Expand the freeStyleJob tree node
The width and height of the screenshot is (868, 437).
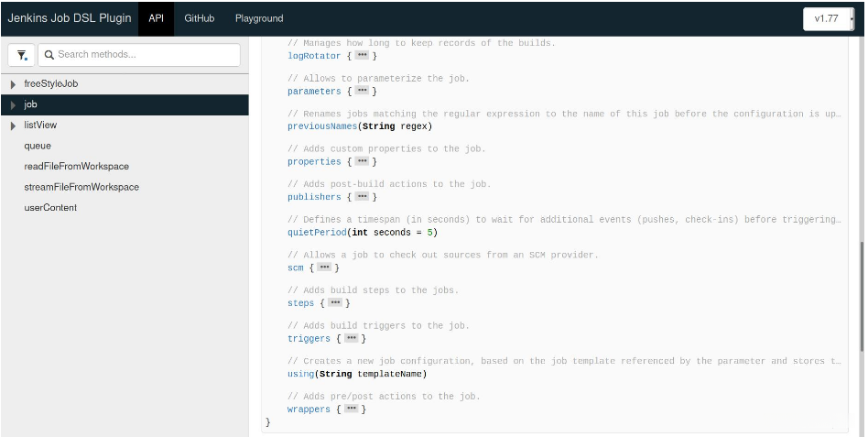click(x=14, y=84)
